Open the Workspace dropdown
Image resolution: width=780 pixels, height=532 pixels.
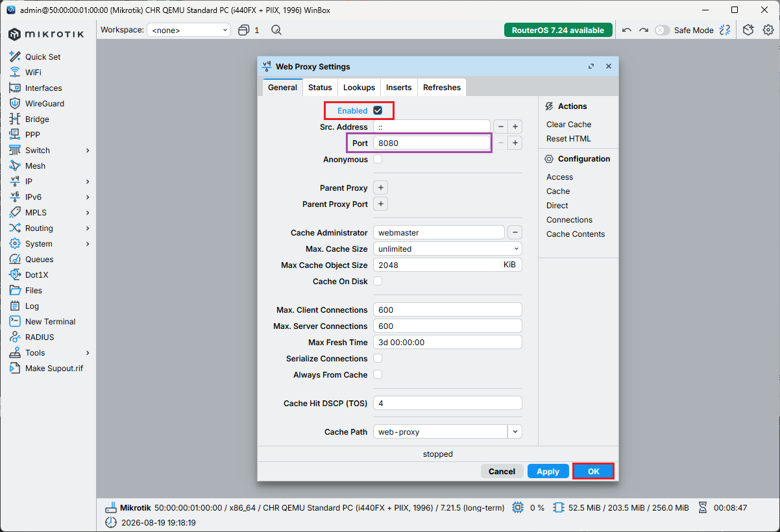click(189, 30)
